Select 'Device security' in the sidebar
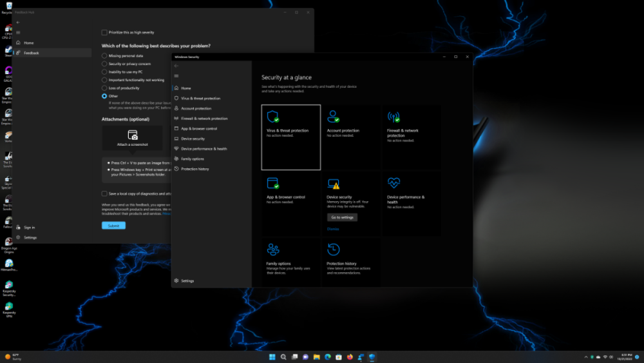The width and height of the screenshot is (644, 363). [193, 139]
